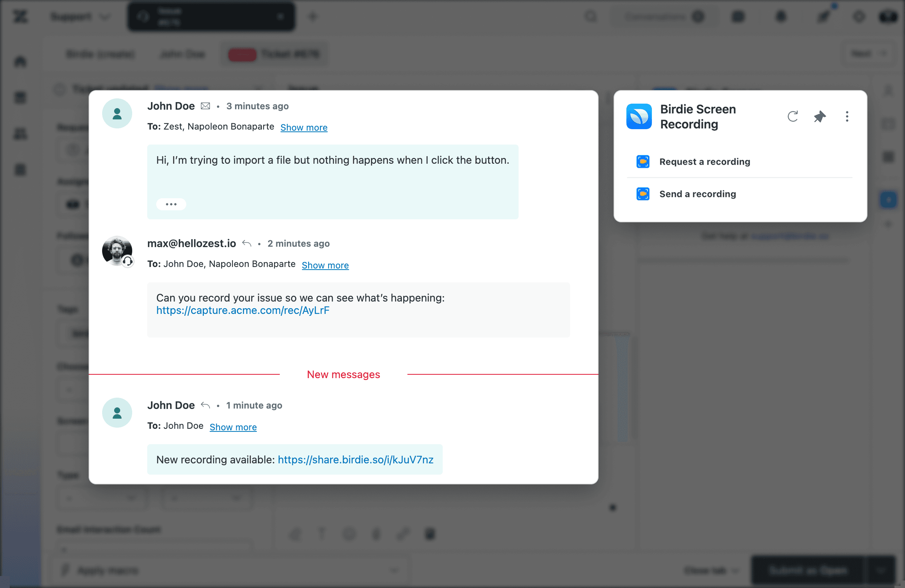Open the Close tab dropdown
The height and width of the screenshot is (588, 905).
(711, 570)
